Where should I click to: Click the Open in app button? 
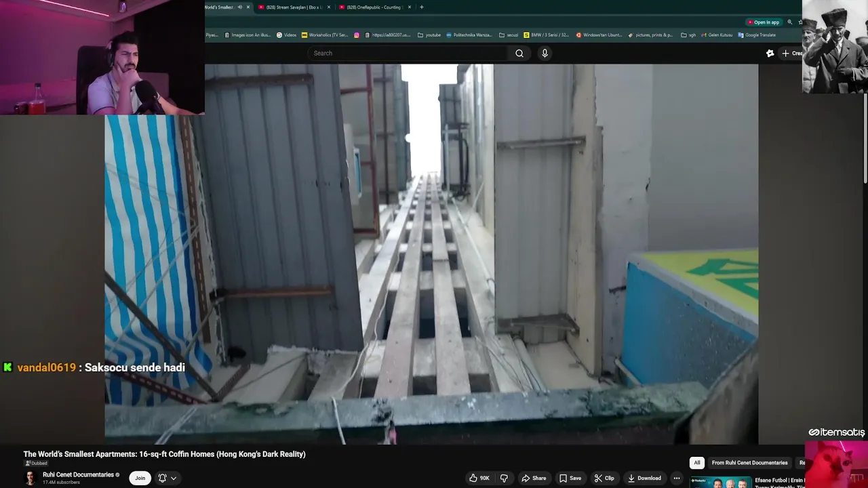pyautogui.click(x=763, y=22)
